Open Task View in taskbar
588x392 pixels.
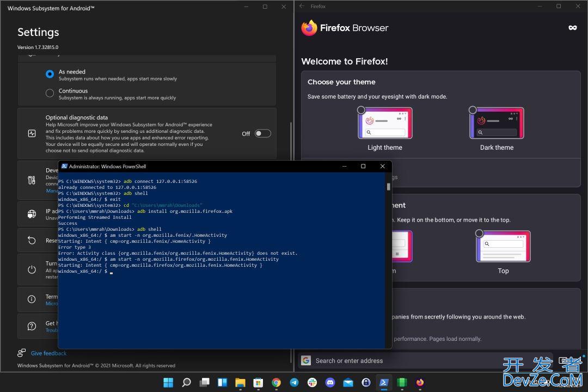click(204, 382)
